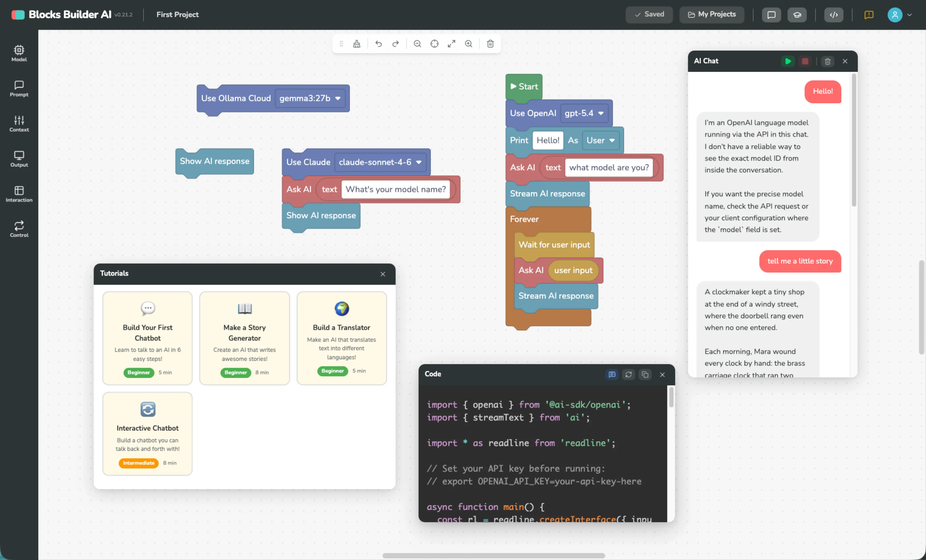The height and width of the screenshot is (560, 926).
Task: Clean up blocks with the broom icon
Action: (x=357, y=44)
